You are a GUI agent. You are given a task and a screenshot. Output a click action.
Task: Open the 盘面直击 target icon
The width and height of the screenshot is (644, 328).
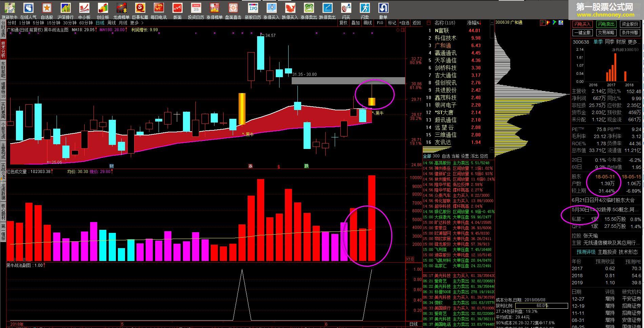pyautogui.click(x=233, y=8)
